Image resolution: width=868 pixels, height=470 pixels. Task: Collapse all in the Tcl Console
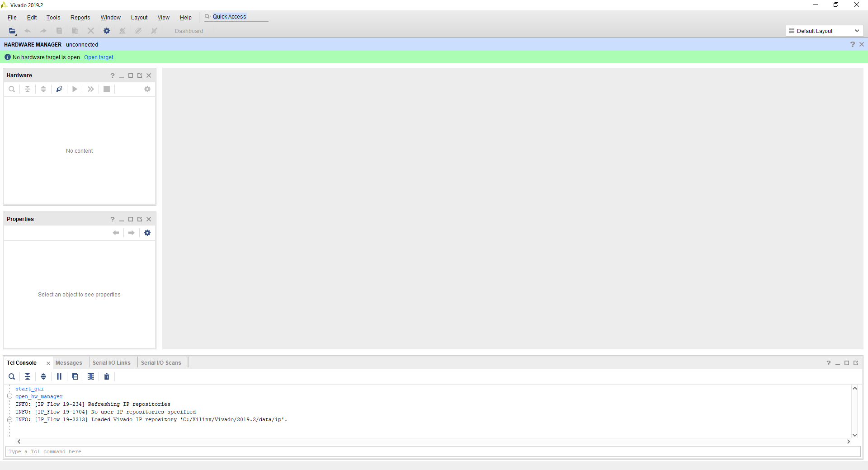28,376
